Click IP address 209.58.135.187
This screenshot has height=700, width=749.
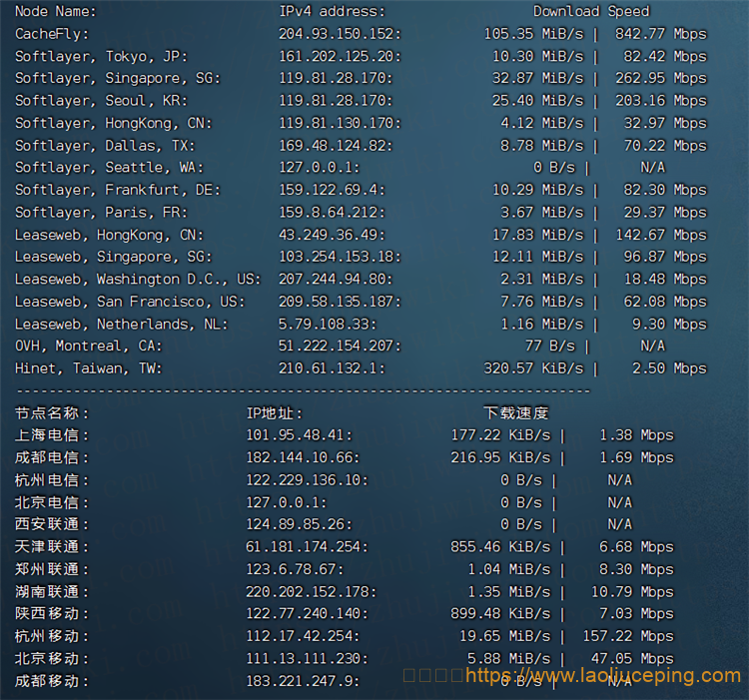pos(341,302)
